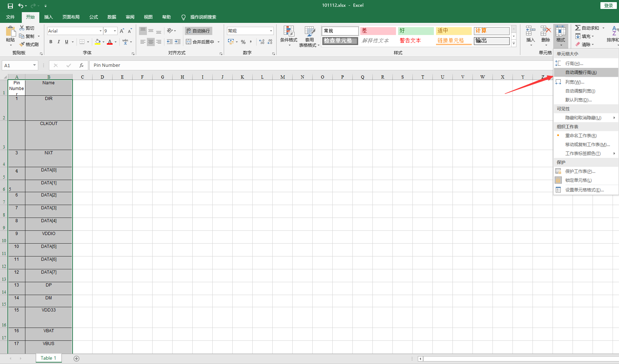
Task: Decrease font size with the smaller A
Action: (x=130, y=31)
